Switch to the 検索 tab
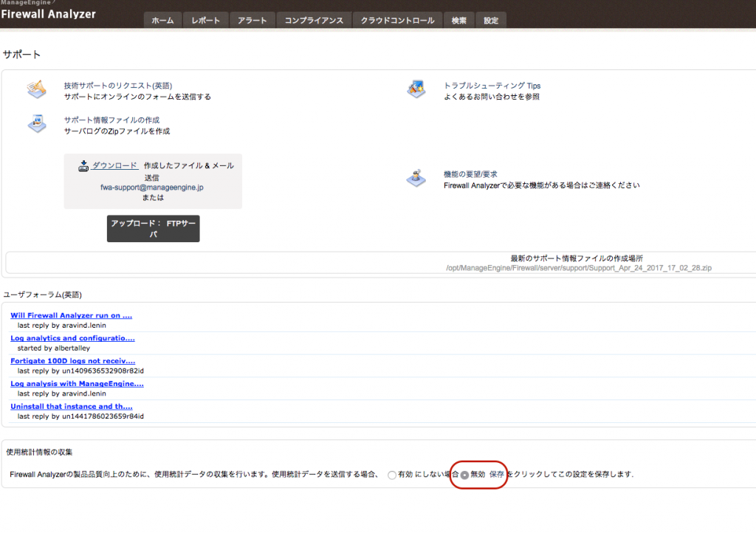Screen dimensions: 756x533 459,20
